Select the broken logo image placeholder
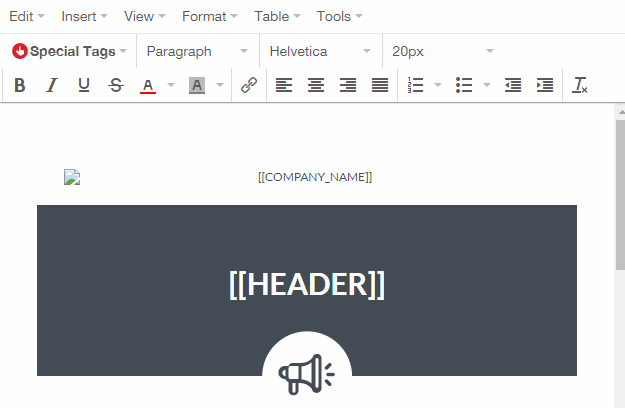The width and height of the screenshot is (625, 408). pos(72,177)
